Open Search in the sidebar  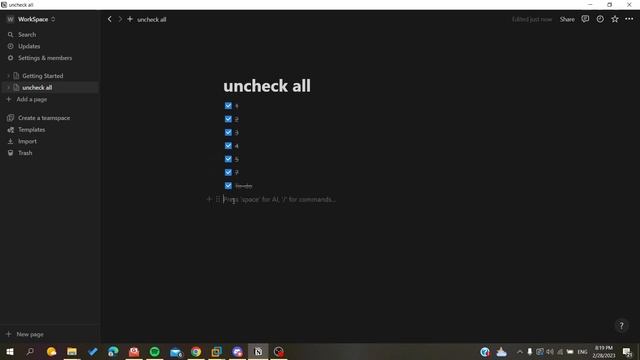point(27,35)
